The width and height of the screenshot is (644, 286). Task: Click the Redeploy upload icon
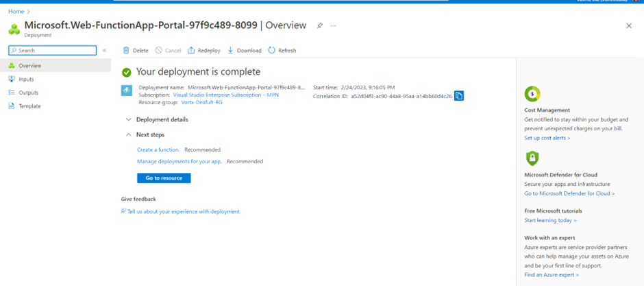(191, 50)
